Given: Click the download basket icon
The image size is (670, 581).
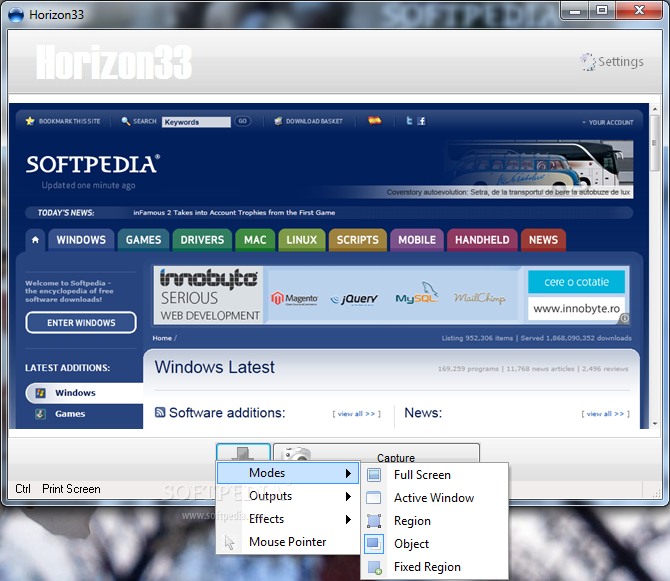Looking at the screenshot, I should click(278, 121).
